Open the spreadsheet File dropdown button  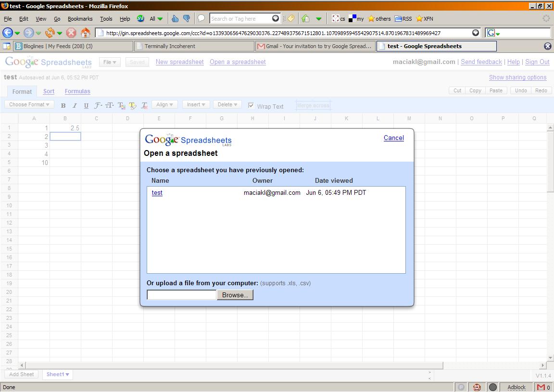click(x=110, y=62)
